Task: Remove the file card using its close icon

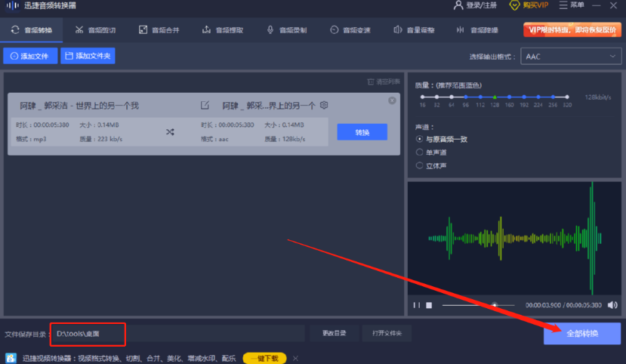Action: [x=392, y=100]
